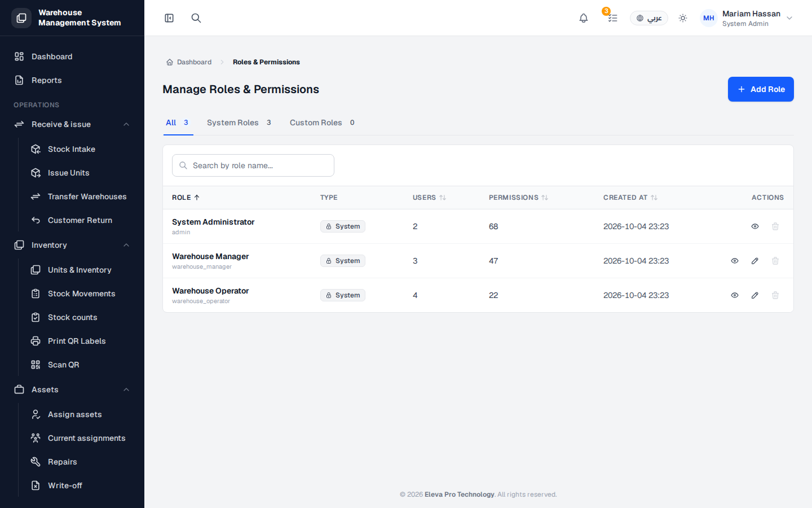812x508 pixels.
Task: Delete Warehouse Operator role trash icon
Action: pyautogui.click(x=775, y=295)
